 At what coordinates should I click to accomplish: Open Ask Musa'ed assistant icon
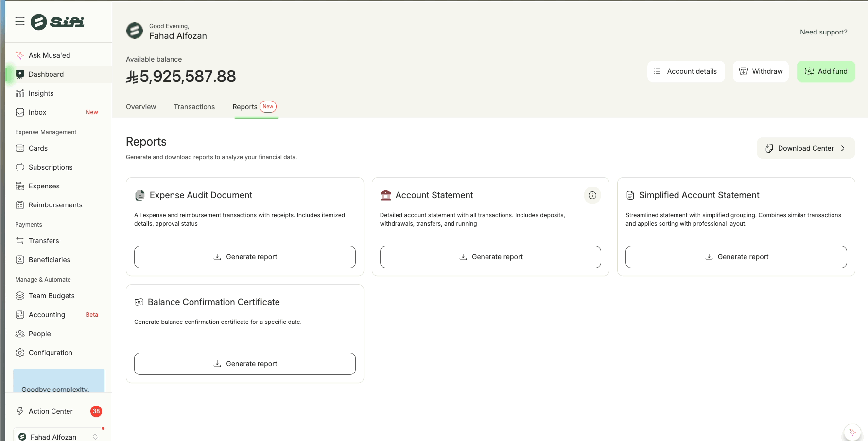[20, 55]
